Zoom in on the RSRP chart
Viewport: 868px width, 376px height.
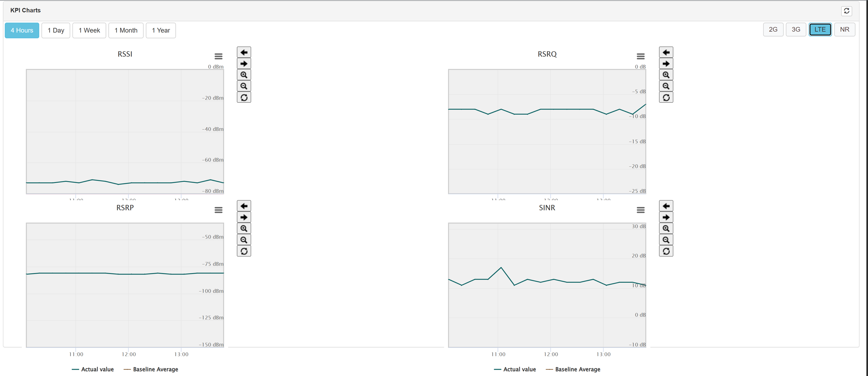click(x=244, y=228)
